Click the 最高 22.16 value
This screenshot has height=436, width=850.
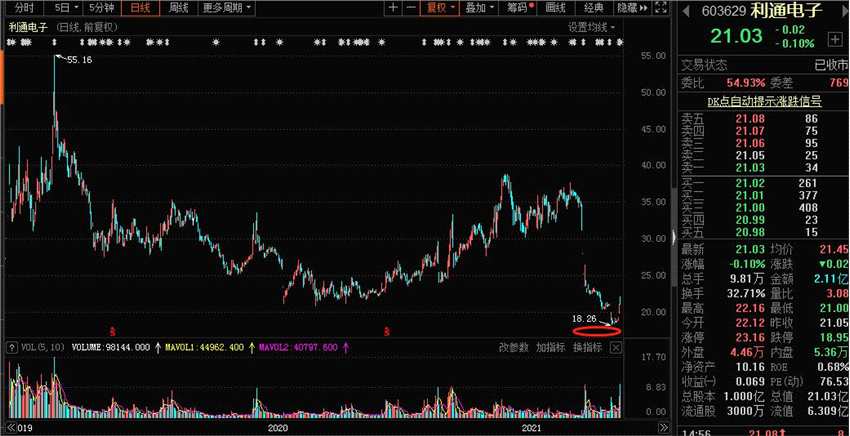[x=750, y=309]
